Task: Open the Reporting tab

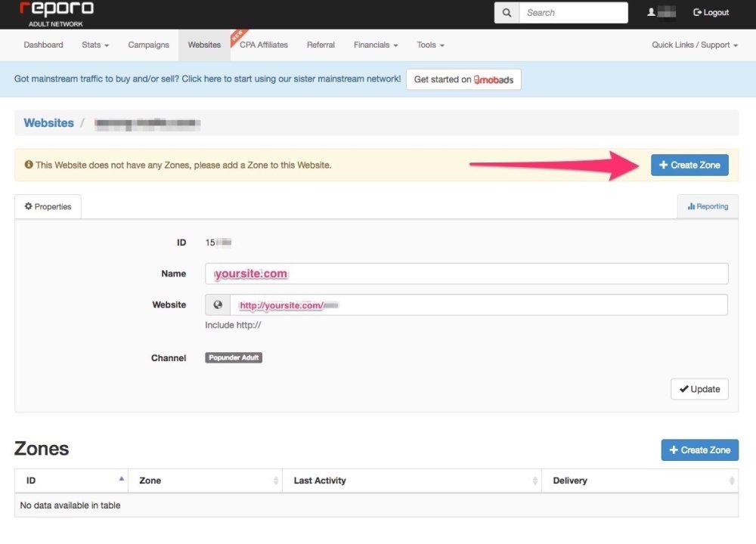Action: [x=708, y=207]
